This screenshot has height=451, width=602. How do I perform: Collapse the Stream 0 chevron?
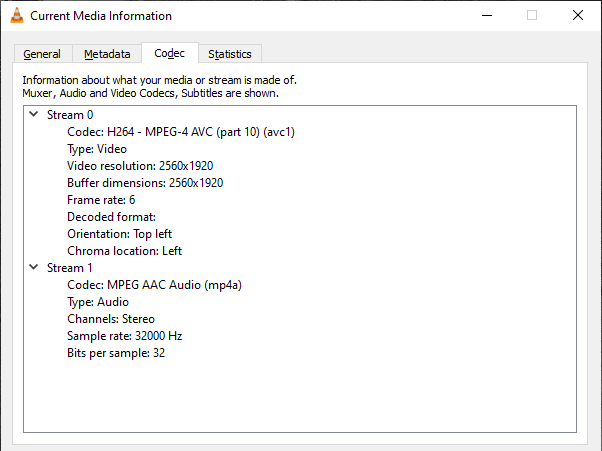pos(34,114)
